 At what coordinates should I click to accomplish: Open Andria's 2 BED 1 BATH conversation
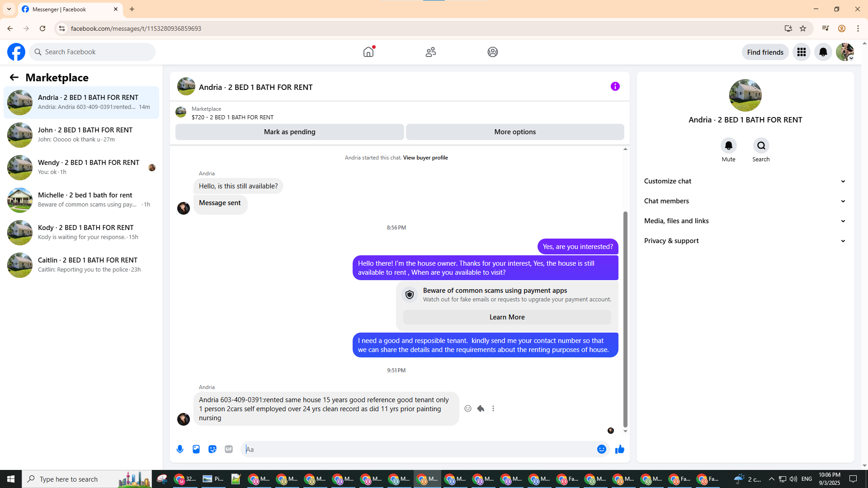81,103
